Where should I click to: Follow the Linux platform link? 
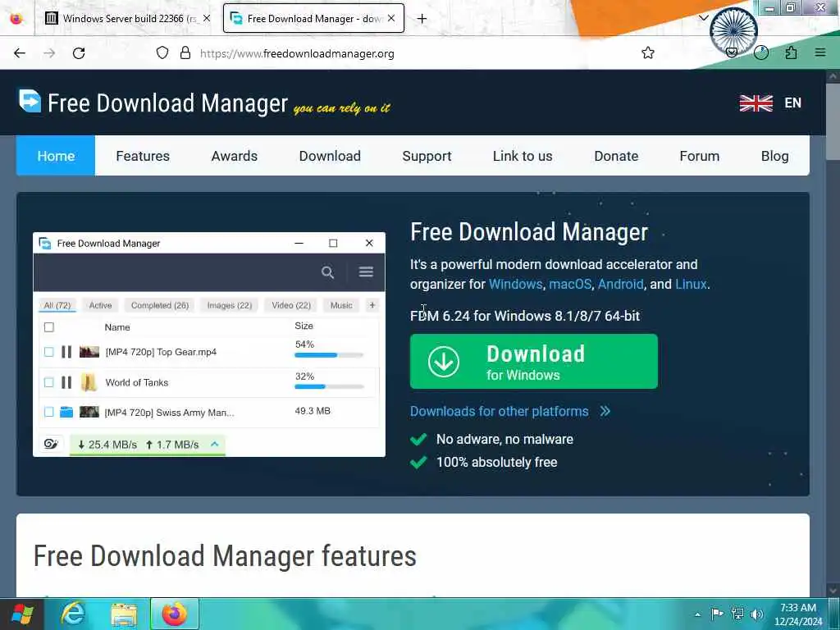691,284
